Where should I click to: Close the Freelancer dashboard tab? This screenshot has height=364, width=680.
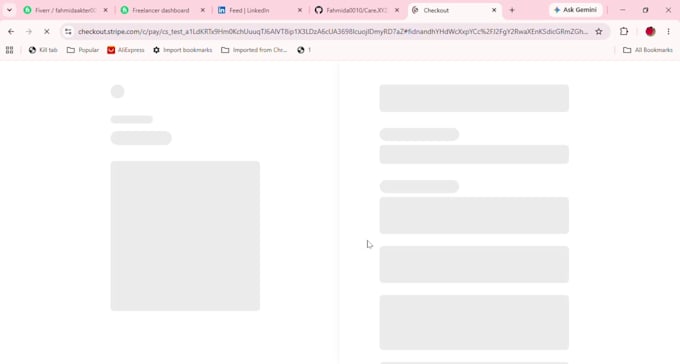(x=203, y=10)
